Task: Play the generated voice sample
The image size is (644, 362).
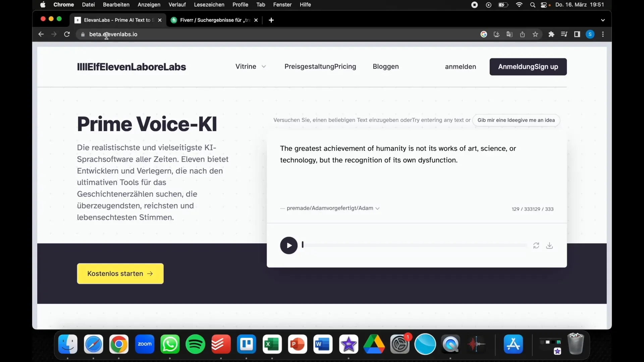Action: click(x=289, y=245)
